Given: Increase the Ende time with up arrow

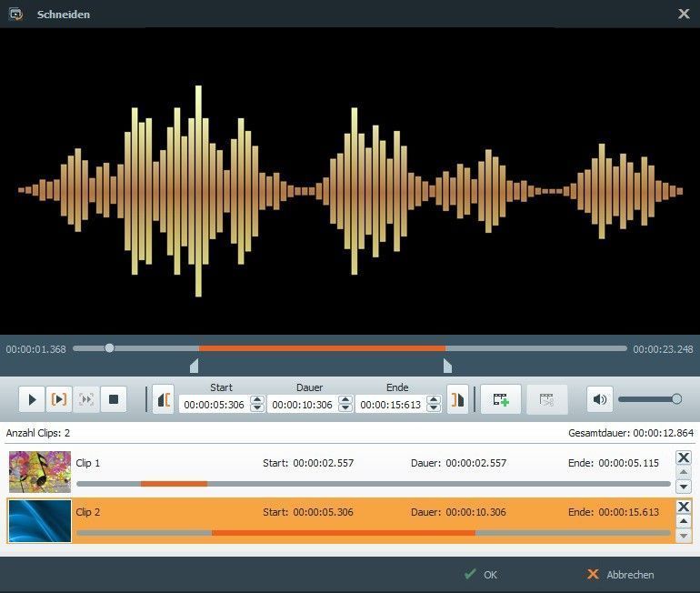Looking at the screenshot, I should (x=433, y=399).
